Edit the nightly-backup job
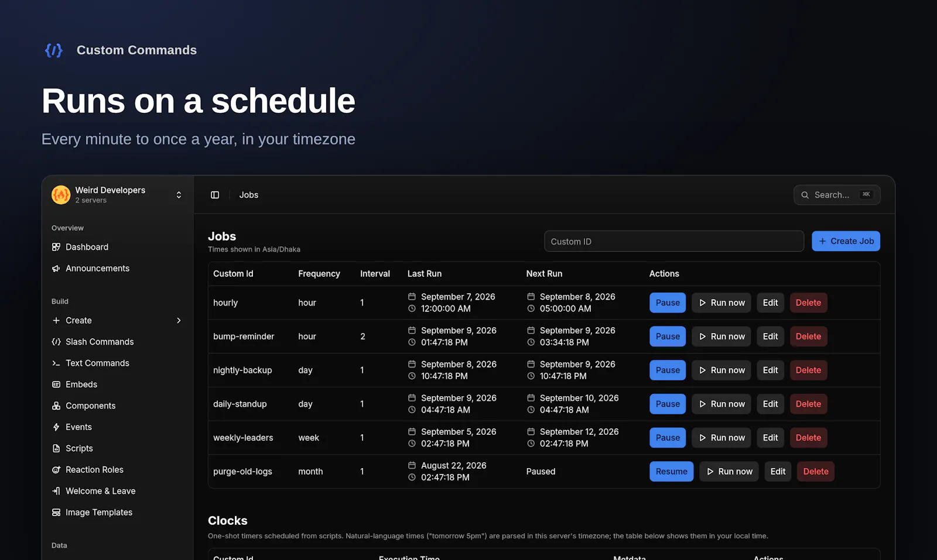 pos(770,370)
